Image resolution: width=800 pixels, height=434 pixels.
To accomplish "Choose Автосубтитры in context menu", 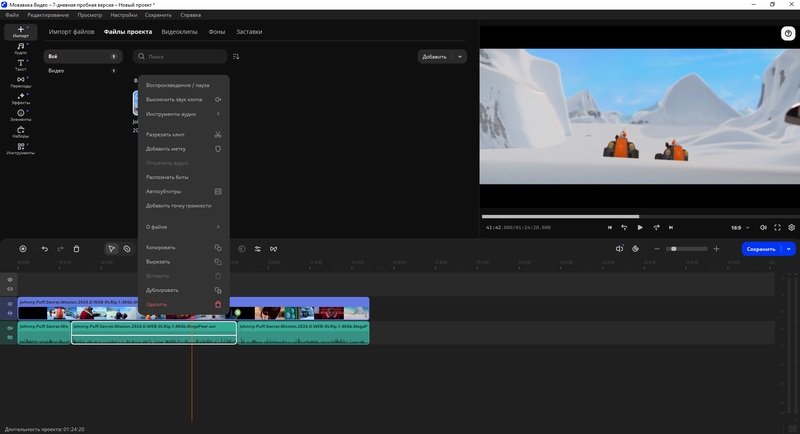I will [183, 191].
